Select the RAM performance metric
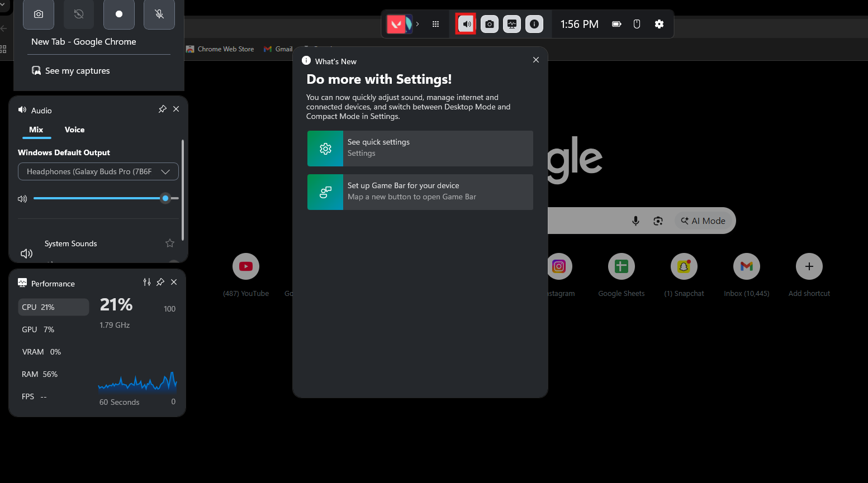The height and width of the screenshot is (483, 868). (40, 374)
